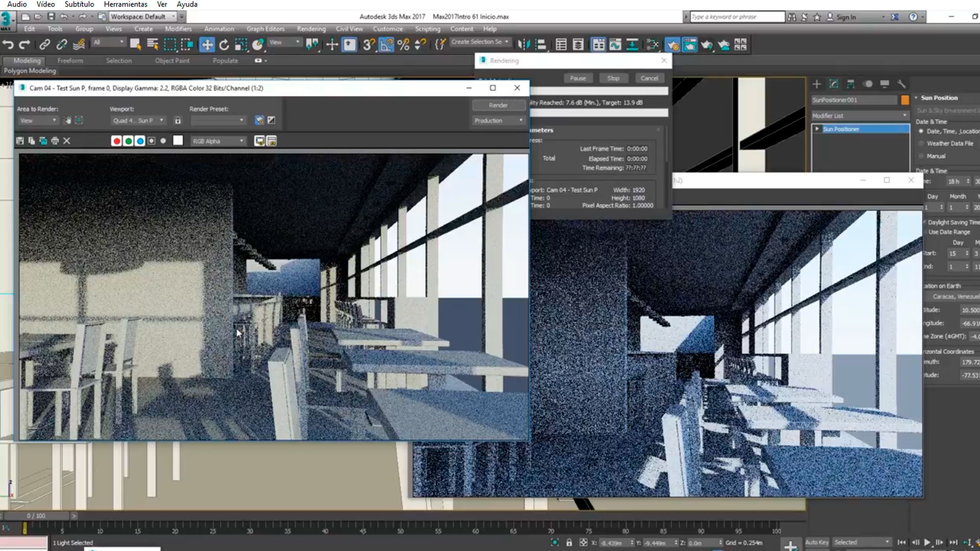
Task: Open the Customize menu
Action: pos(387,29)
